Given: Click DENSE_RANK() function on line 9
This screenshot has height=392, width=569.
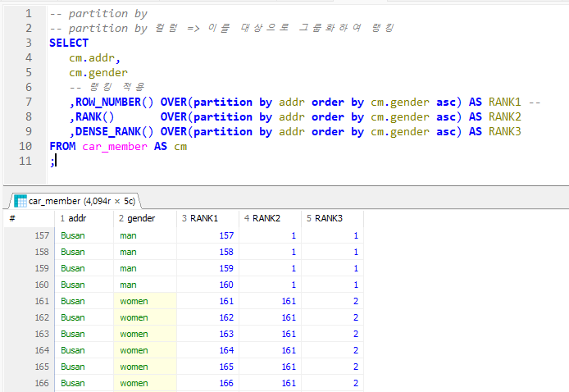Looking at the screenshot, I should coord(114,131).
